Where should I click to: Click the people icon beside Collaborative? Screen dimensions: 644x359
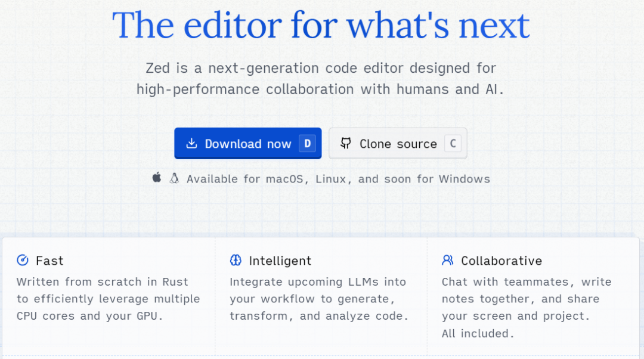point(448,260)
